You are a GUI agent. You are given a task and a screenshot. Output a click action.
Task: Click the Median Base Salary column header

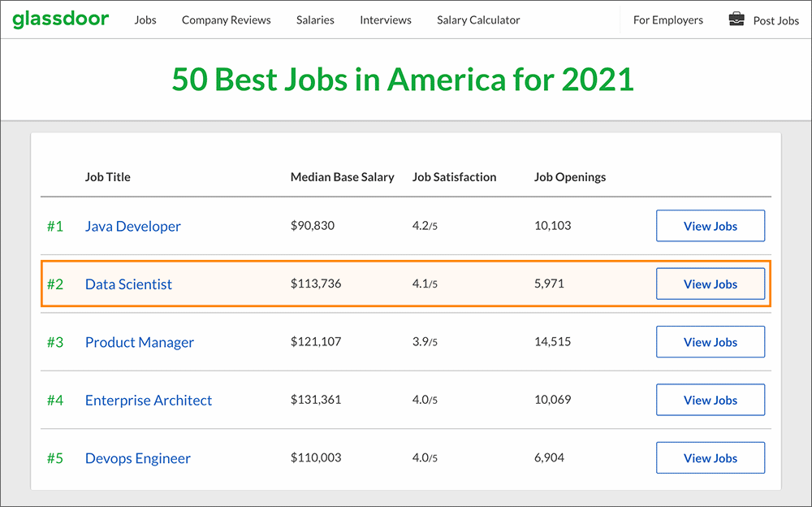click(343, 177)
